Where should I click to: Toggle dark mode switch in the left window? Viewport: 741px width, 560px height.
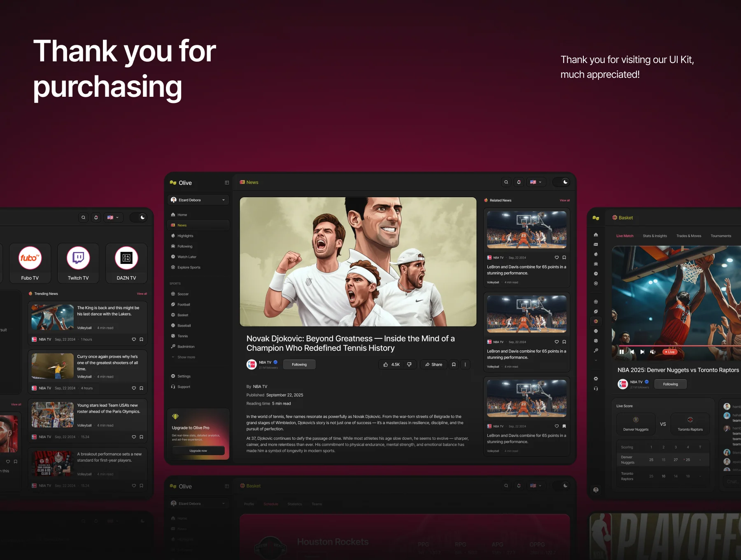click(138, 217)
